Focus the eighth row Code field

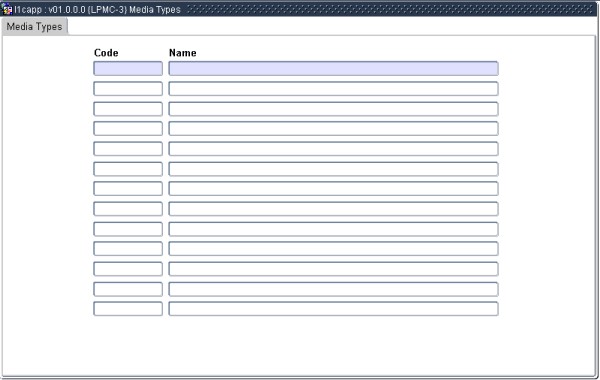tap(128, 209)
